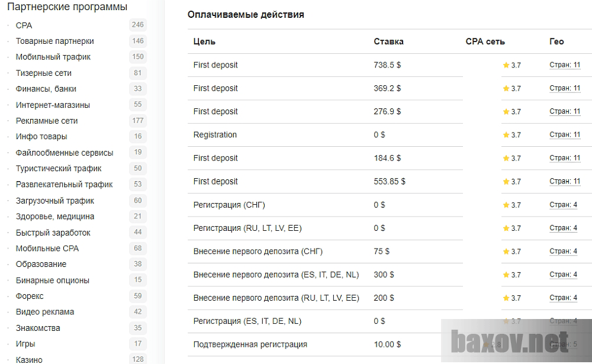This screenshot has height=364, width=592.
Task: Click the star rating icon in the 738.5 $ row
Action: click(x=506, y=65)
